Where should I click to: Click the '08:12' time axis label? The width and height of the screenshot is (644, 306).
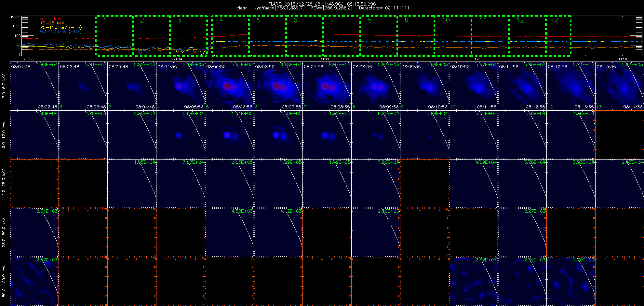[474, 59]
